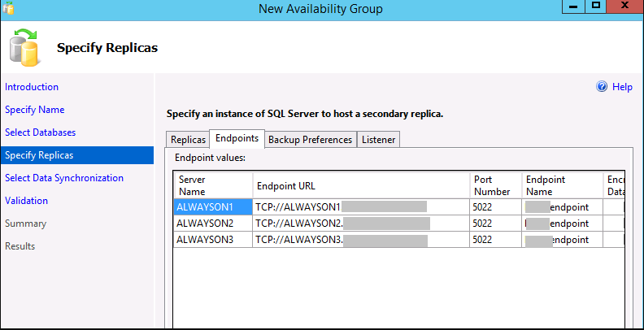Jump to Select Data Synchronization step

point(64,178)
